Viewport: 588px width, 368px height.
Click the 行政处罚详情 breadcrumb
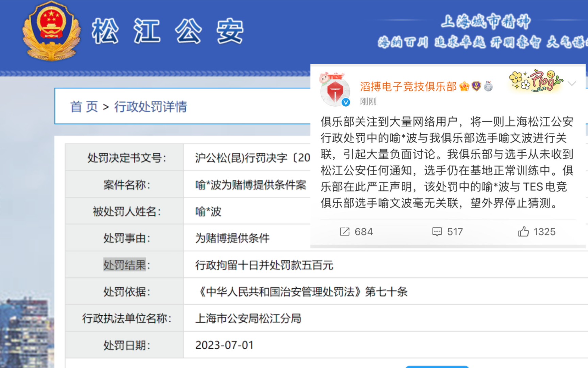coord(151,107)
